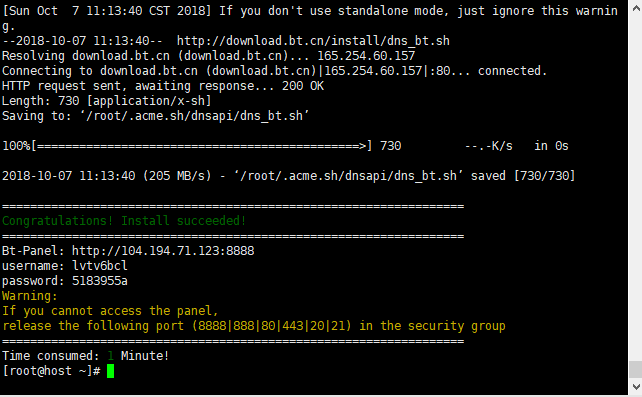Viewport: 642px width, 397px height.
Task: Click the saved [730/730] text
Action: click(x=523, y=176)
